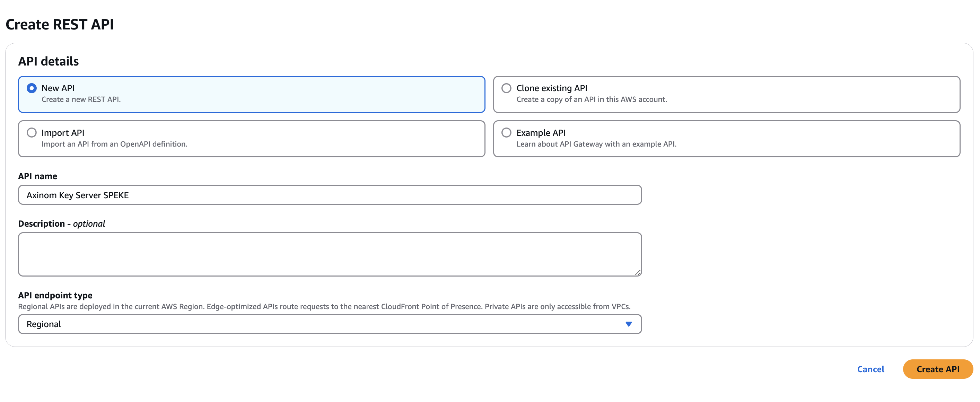The height and width of the screenshot is (402, 980).
Task: Choose the Import API radio button
Action: [32, 133]
